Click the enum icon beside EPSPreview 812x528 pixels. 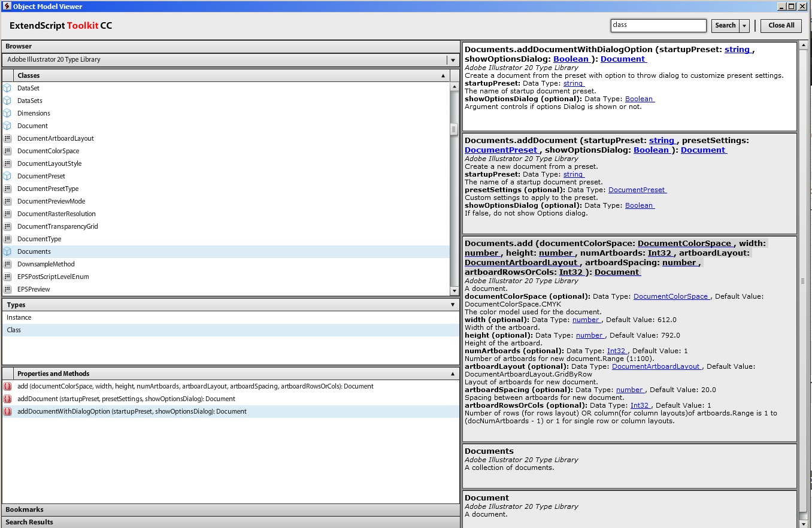point(7,289)
